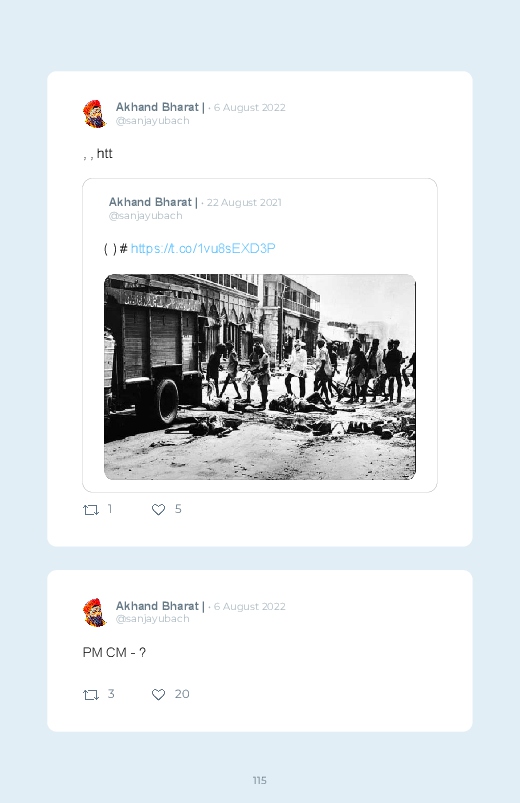Open first tweet's 6 August 2022 timestamp
520x803 pixels.
(249, 108)
